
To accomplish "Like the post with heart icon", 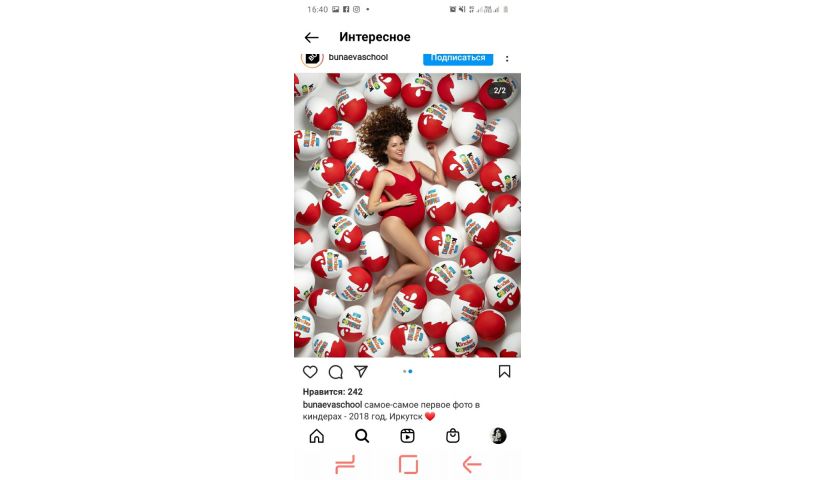I will click(310, 372).
